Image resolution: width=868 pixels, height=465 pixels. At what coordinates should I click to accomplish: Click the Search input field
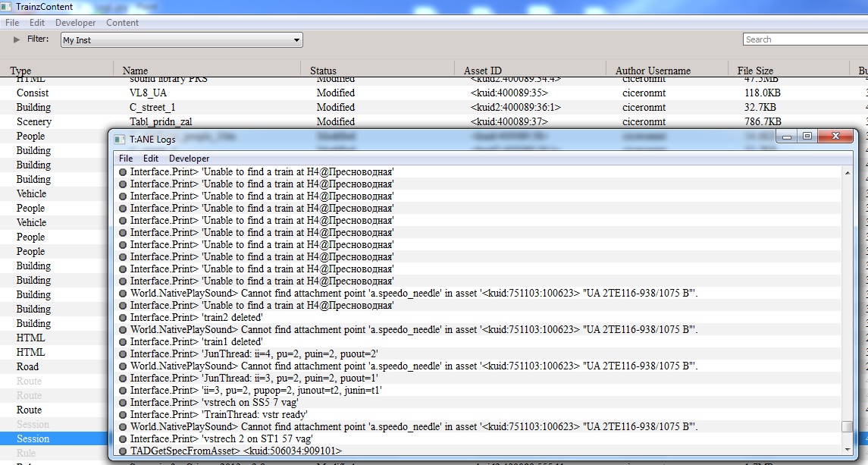pos(805,39)
